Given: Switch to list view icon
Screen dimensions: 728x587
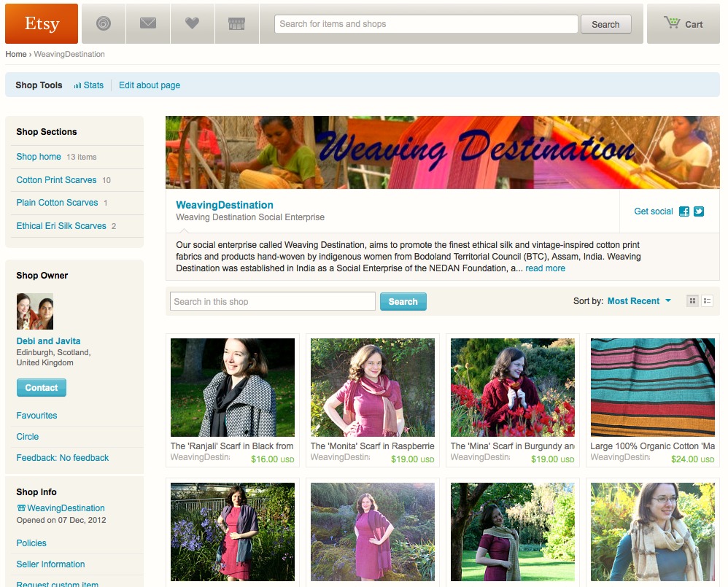Looking at the screenshot, I should pos(707,301).
